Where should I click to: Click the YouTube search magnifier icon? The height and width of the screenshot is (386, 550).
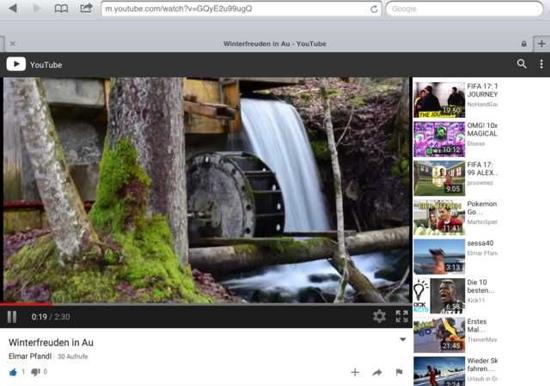(522, 64)
